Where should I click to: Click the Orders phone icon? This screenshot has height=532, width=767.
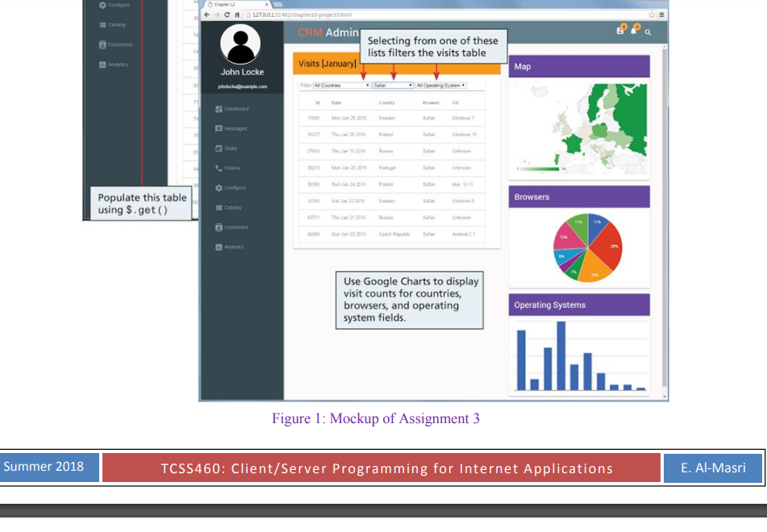pyautogui.click(x=219, y=168)
